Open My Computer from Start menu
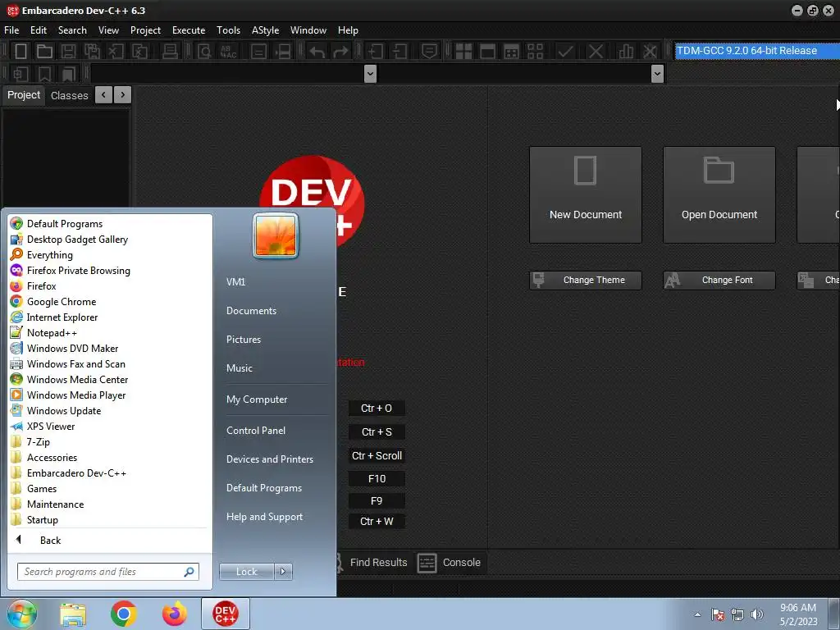Image resolution: width=840 pixels, height=630 pixels. pos(257,399)
